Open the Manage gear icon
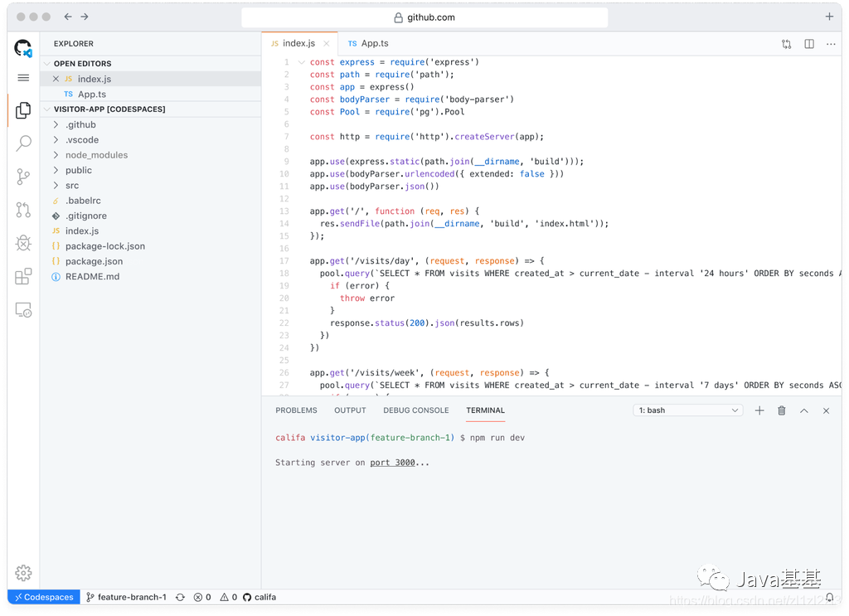849x616 pixels. click(x=23, y=573)
